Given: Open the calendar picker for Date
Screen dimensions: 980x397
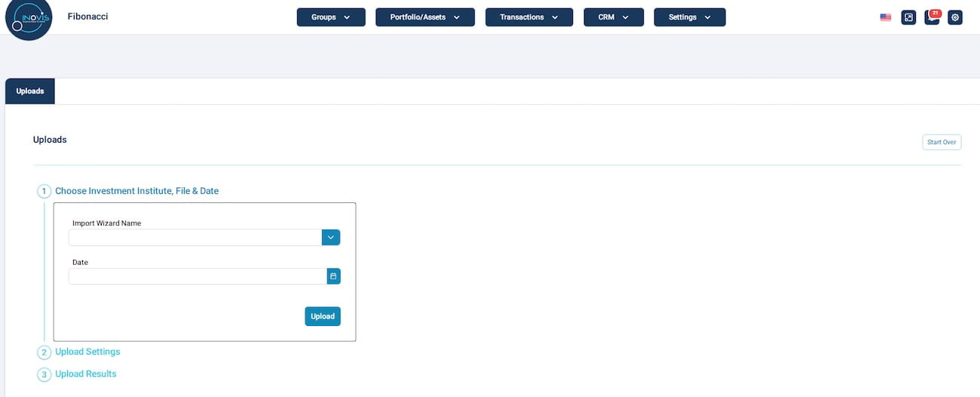Looking at the screenshot, I should click(x=333, y=276).
